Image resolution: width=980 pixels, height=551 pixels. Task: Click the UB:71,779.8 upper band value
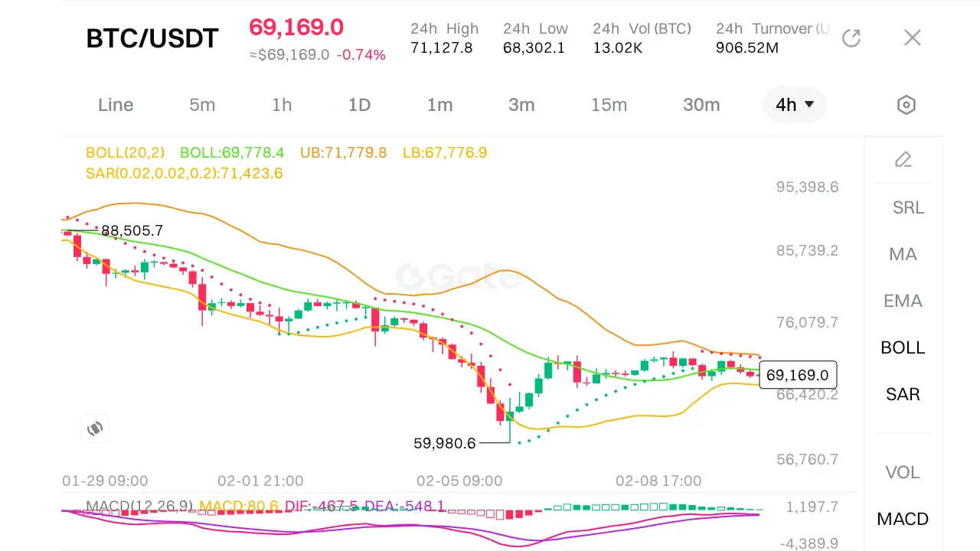tap(344, 152)
